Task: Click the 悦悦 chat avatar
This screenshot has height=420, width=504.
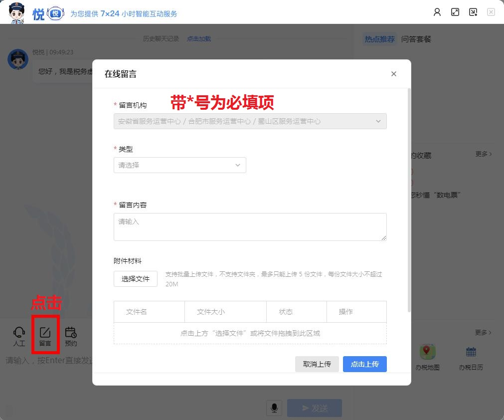Action: pos(18,59)
